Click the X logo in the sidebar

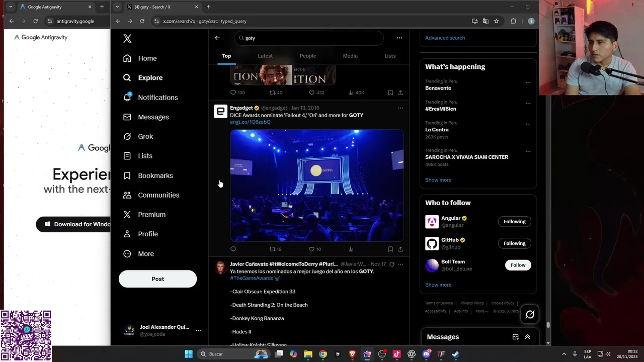click(x=127, y=39)
